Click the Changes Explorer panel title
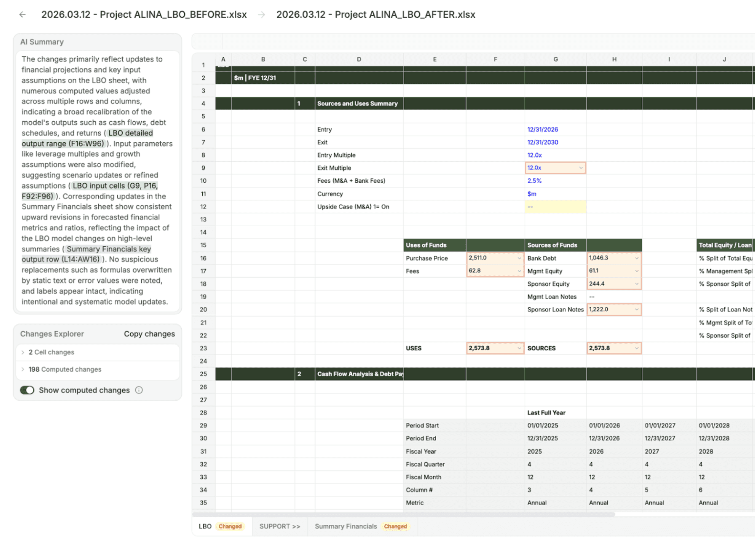756x540 pixels. coord(52,334)
